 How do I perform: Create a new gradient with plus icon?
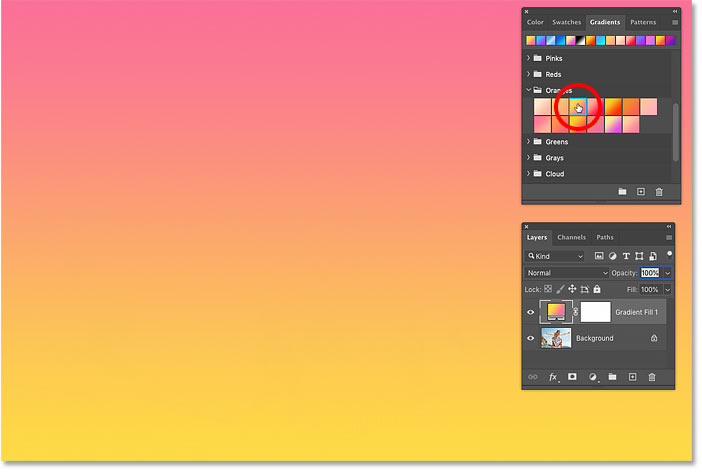[641, 192]
